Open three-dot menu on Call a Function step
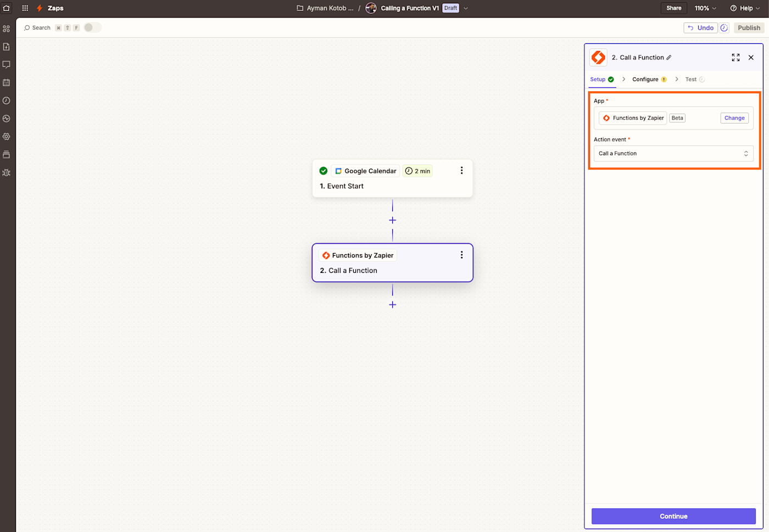769x532 pixels. coord(461,255)
